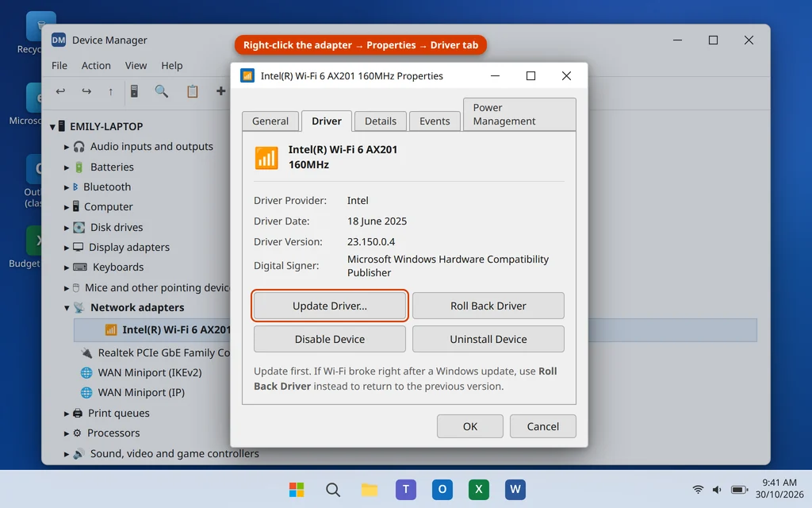The width and height of the screenshot is (812, 508).
Task: Click the Uninstall Device button
Action: click(488, 339)
